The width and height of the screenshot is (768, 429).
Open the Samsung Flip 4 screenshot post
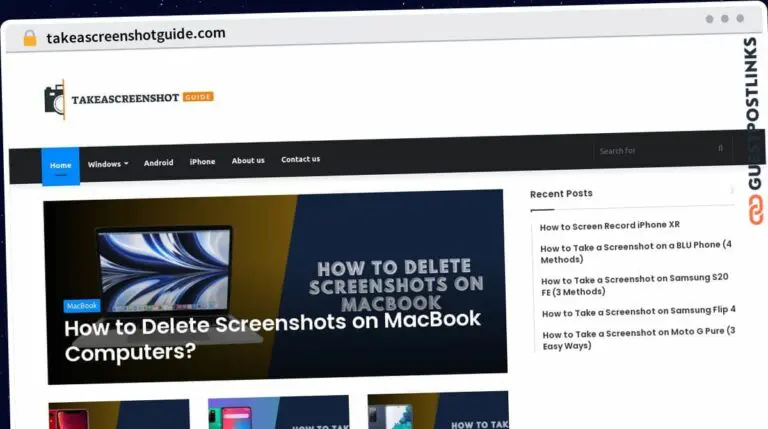[638, 311]
